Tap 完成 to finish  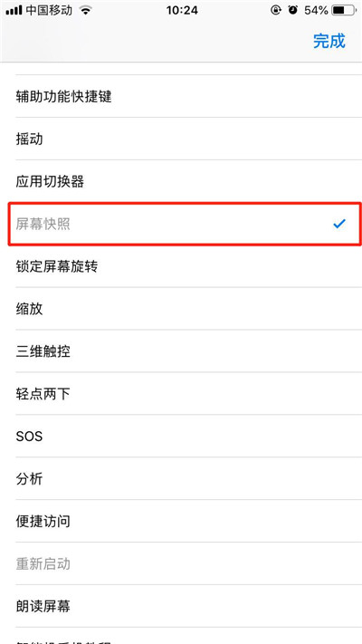pyautogui.click(x=329, y=41)
